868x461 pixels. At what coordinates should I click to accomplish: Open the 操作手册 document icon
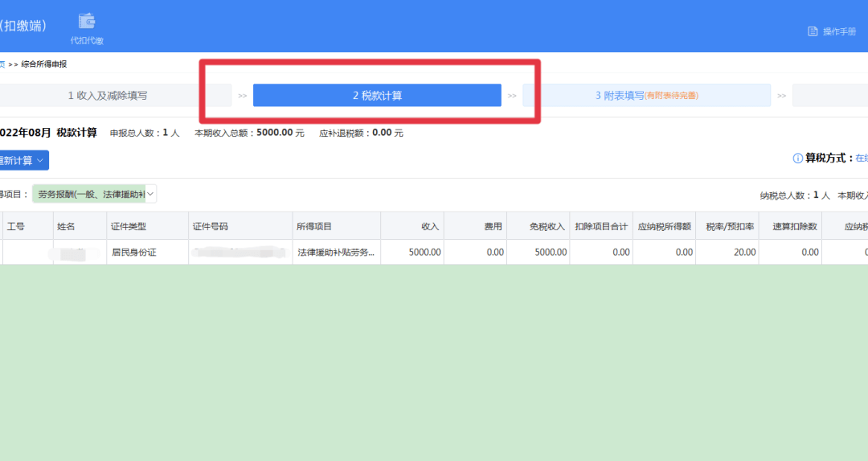pyautogui.click(x=813, y=31)
